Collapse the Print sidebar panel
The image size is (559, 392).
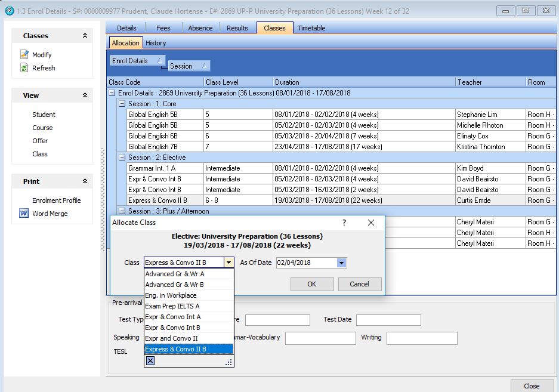(85, 181)
